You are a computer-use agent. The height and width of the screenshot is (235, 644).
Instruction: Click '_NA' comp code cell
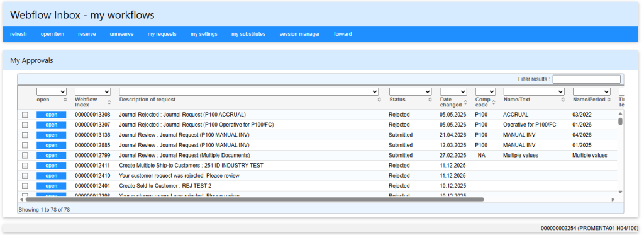pyautogui.click(x=480, y=156)
